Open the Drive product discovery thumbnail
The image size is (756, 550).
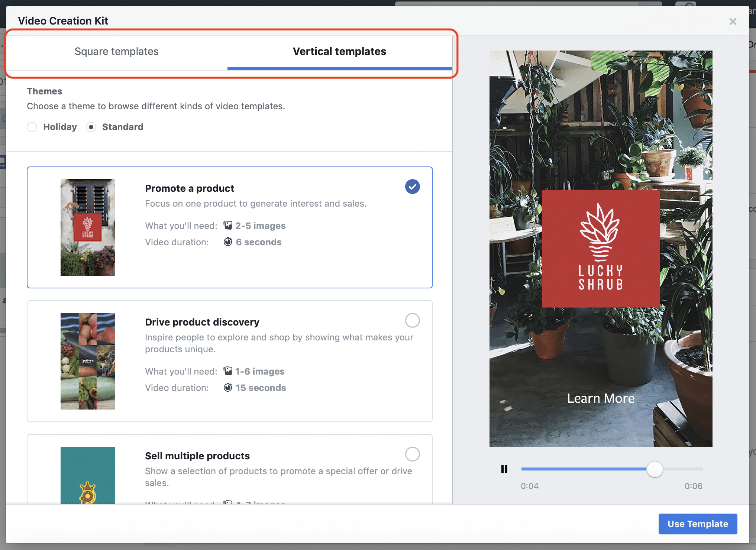tap(88, 361)
